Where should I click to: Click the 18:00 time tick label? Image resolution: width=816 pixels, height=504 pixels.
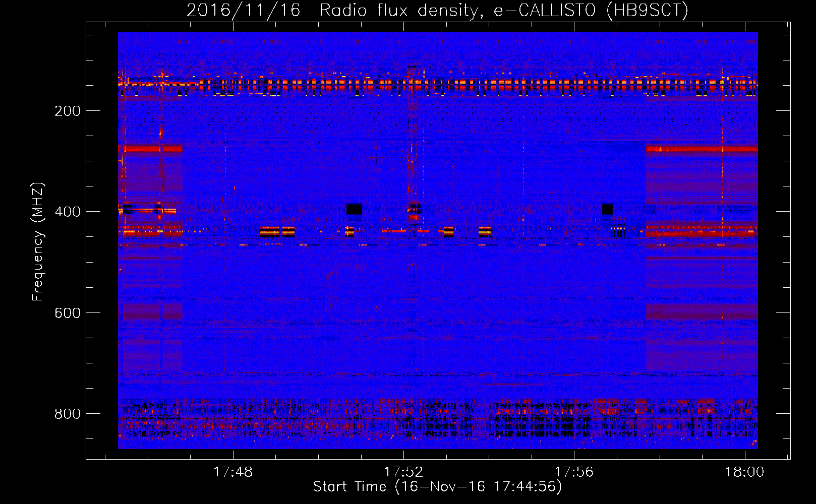coord(745,472)
